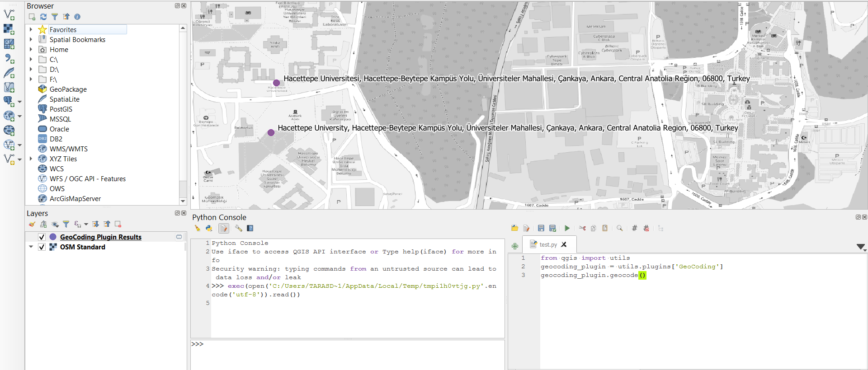The image size is (868, 370).
Task: Open a script file in editor
Action: coord(514,228)
